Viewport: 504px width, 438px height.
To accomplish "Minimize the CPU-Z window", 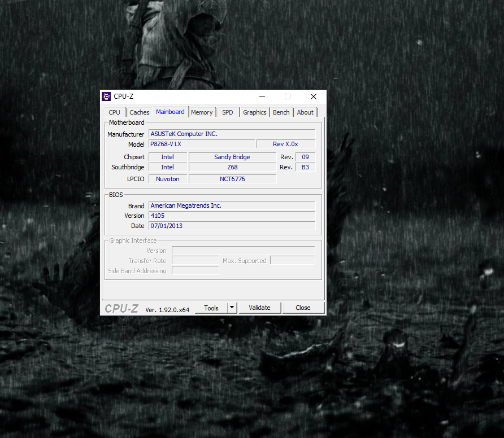I will (262, 97).
